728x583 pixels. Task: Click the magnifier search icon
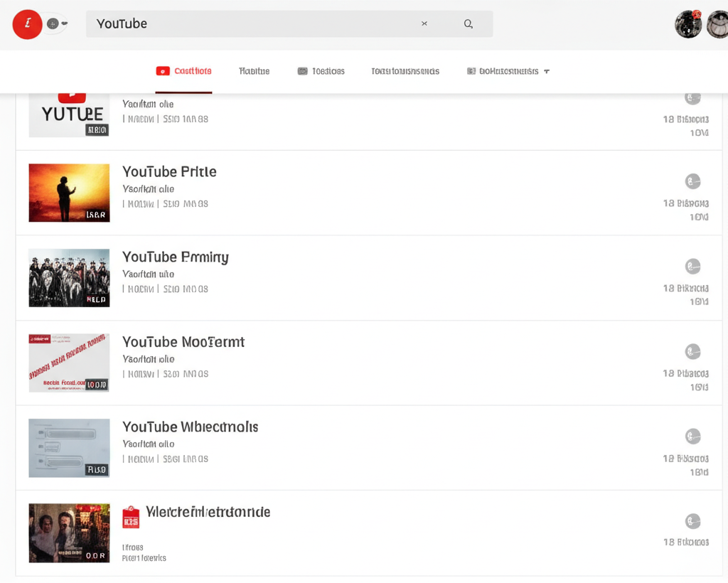468,23
